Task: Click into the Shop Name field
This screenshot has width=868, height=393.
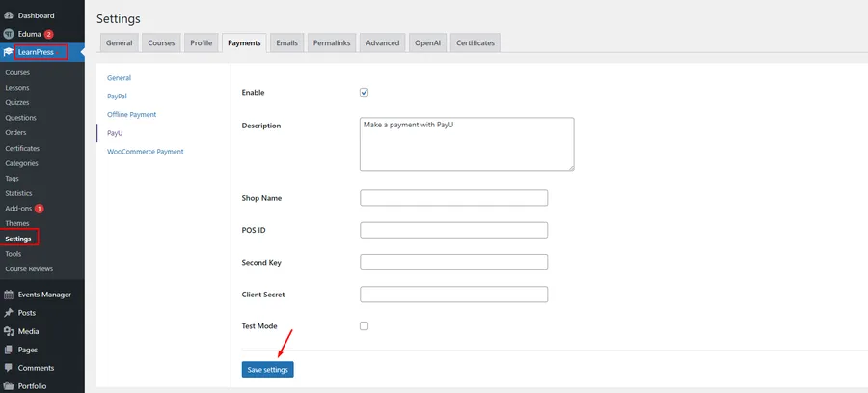Action: [x=453, y=198]
